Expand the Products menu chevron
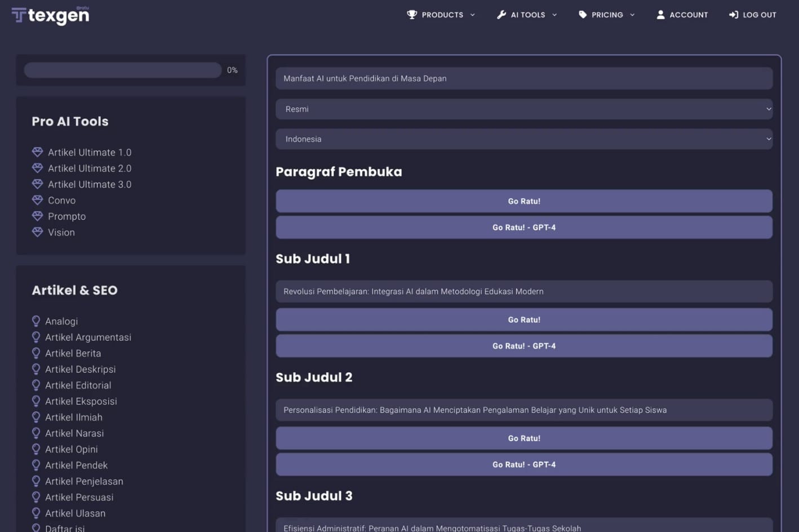 (x=473, y=15)
